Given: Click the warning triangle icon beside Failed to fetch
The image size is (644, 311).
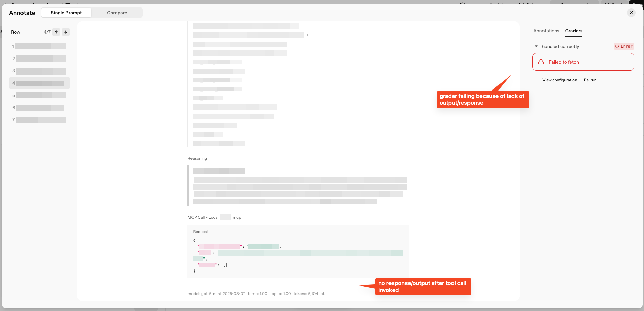Looking at the screenshot, I should (x=541, y=62).
